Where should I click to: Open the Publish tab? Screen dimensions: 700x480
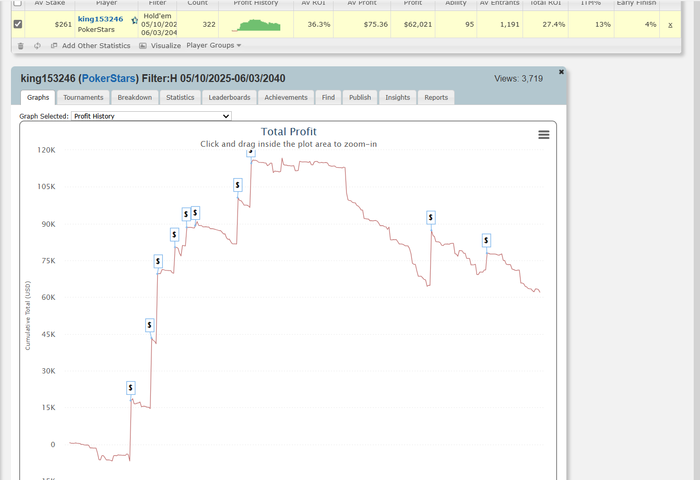360,97
